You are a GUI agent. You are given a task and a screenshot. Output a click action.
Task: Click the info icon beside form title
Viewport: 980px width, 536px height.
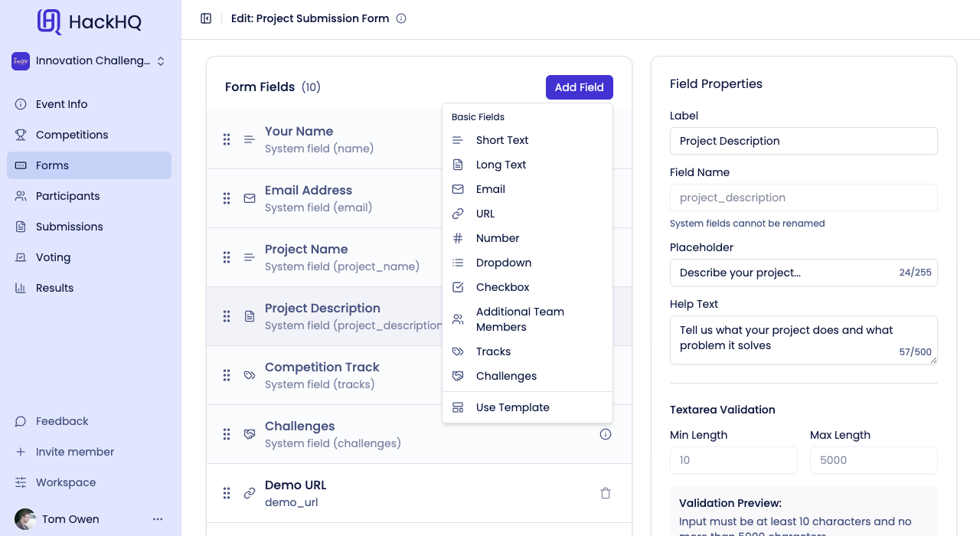pyautogui.click(x=401, y=18)
